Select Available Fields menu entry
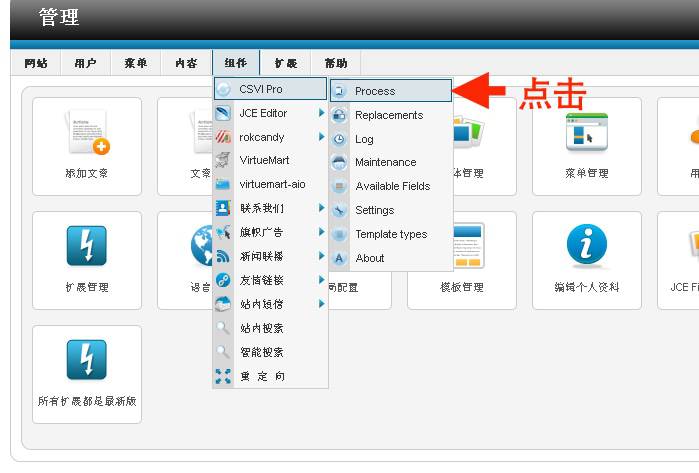 pos(392,186)
